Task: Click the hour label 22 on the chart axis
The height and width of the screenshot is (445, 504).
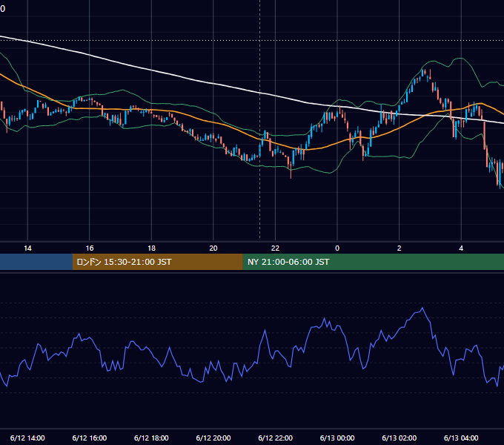Action: pyautogui.click(x=276, y=248)
